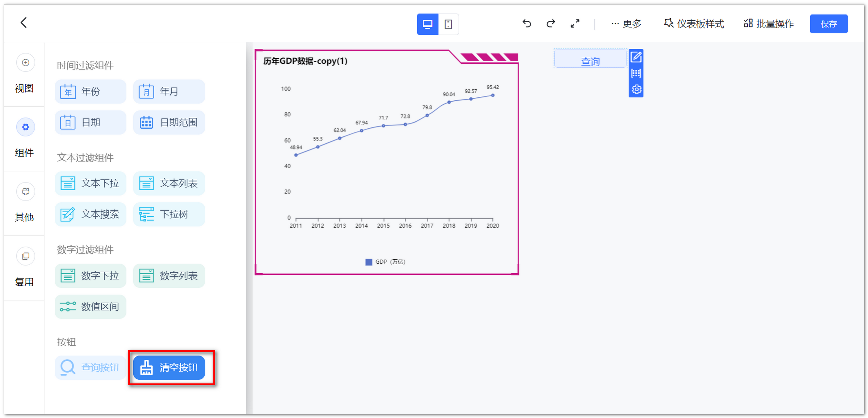Switch to desktop layout view icon

click(427, 24)
